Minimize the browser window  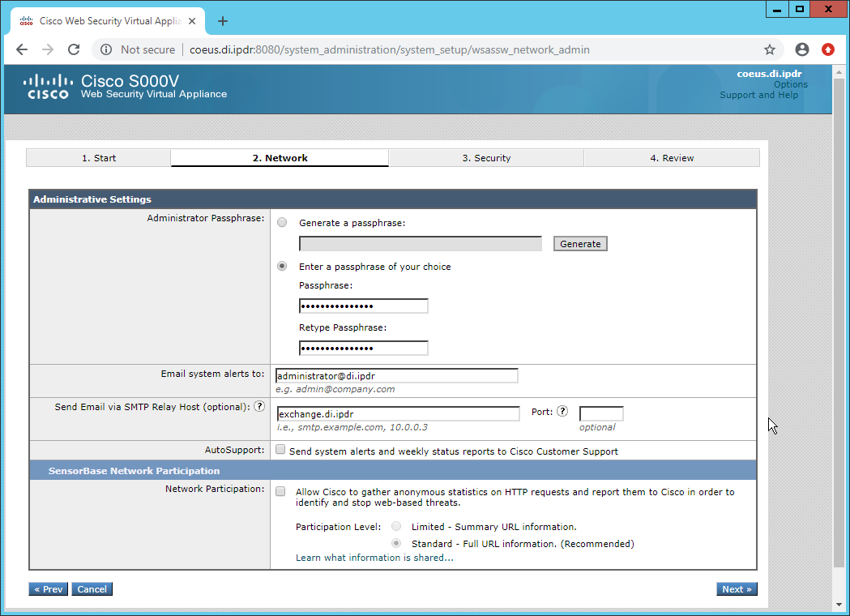(777, 9)
